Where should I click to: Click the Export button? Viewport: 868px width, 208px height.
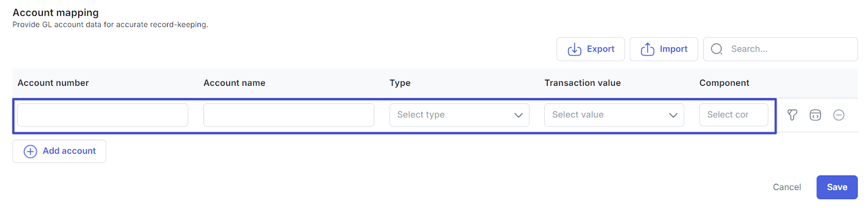pyautogui.click(x=591, y=49)
